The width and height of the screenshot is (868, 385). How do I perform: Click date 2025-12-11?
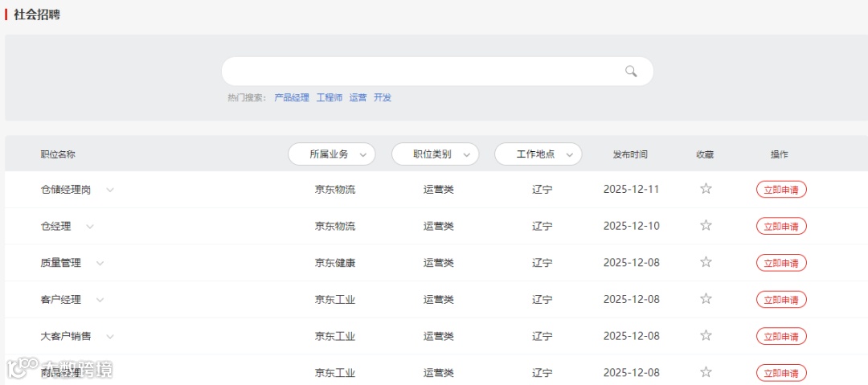point(632,189)
